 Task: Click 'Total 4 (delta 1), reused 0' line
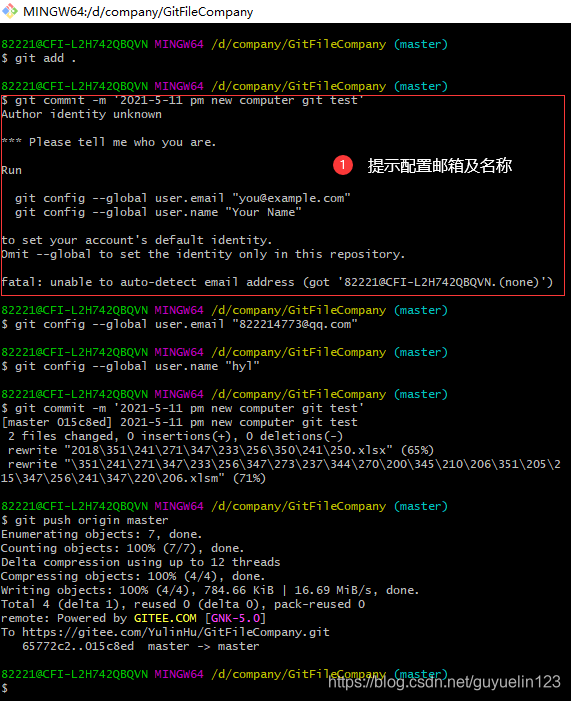point(183,604)
